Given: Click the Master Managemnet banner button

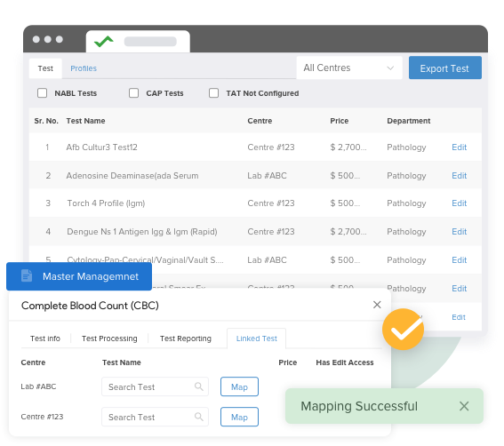Looking at the screenshot, I should [x=79, y=276].
